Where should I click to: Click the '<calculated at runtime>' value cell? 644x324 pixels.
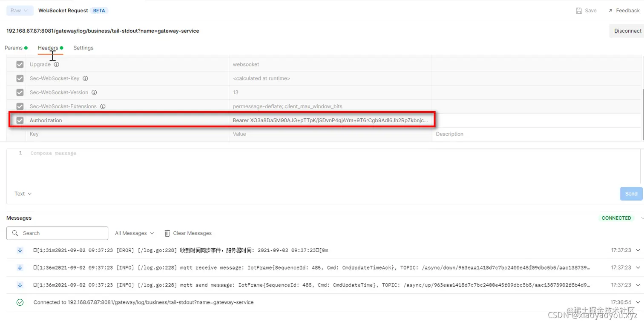[331, 78]
